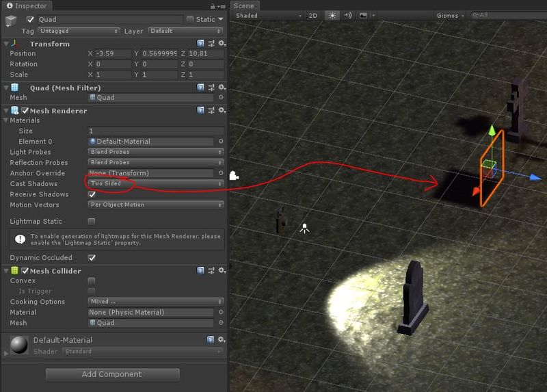Screen dimensions: 547x392
Task: Open Mesh Renderer preset icon
Action: (211, 110)
